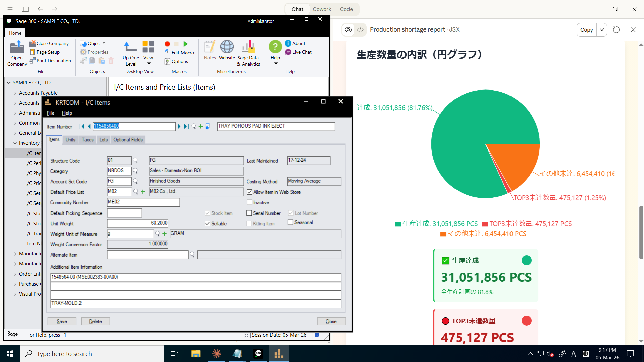Viewport: 644px width, 362px height.
Task: Click the Website globe icon
Action: [x=227, y=47]
